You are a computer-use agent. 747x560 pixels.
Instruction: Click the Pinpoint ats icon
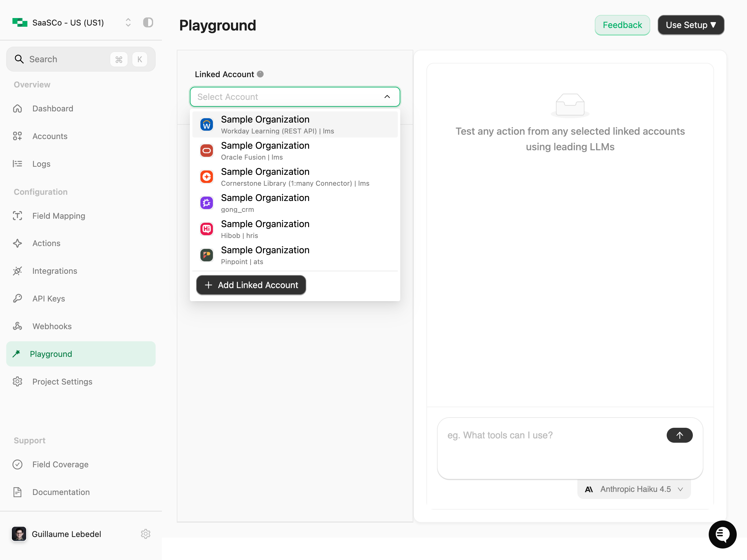[206, 255]
